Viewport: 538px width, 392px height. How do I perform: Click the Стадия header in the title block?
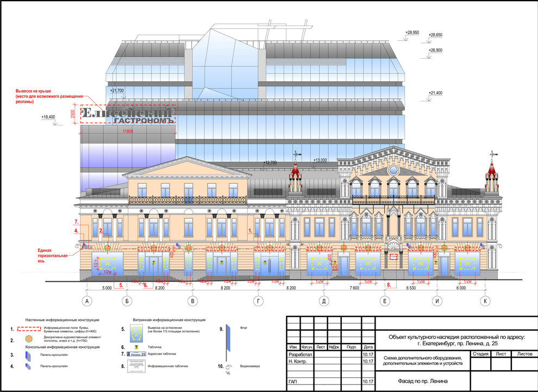click(x=480, y=354)
